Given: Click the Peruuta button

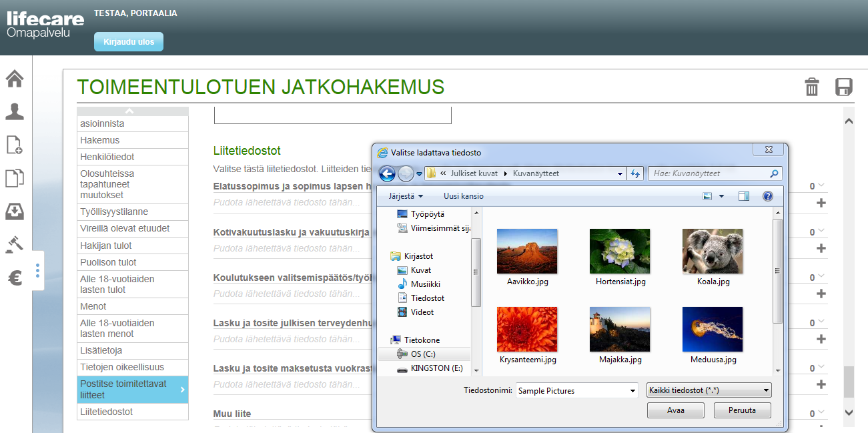Looking at the screenshot, I should point(743,410).
